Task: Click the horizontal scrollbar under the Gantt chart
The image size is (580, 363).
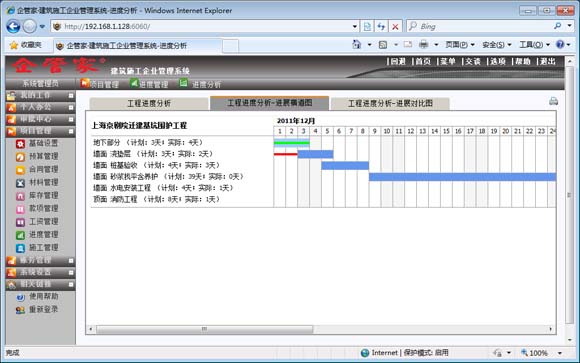Action: [x=205, y=329]
